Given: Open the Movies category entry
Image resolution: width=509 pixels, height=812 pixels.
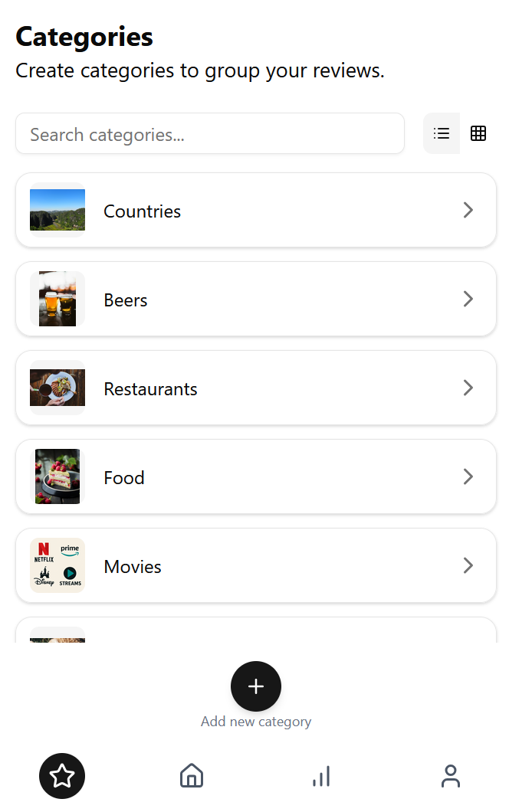Looking at the screenshot, I should [x=256, y=565].
